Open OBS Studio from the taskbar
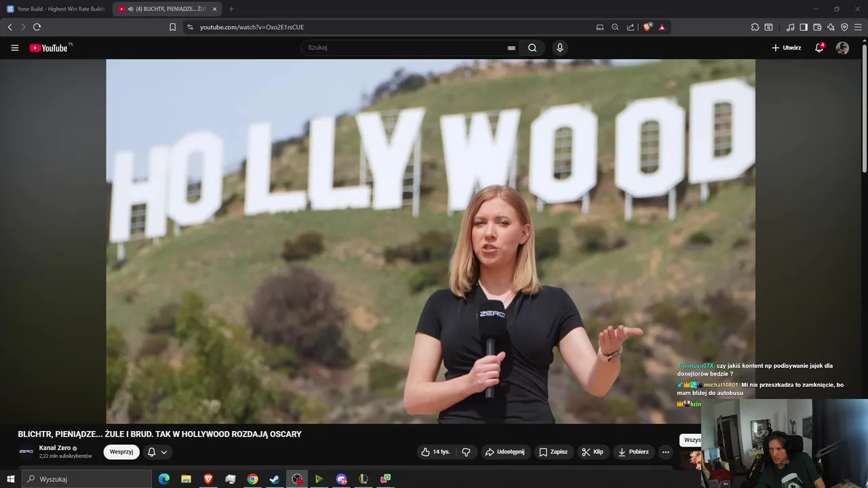 [297, 479]
